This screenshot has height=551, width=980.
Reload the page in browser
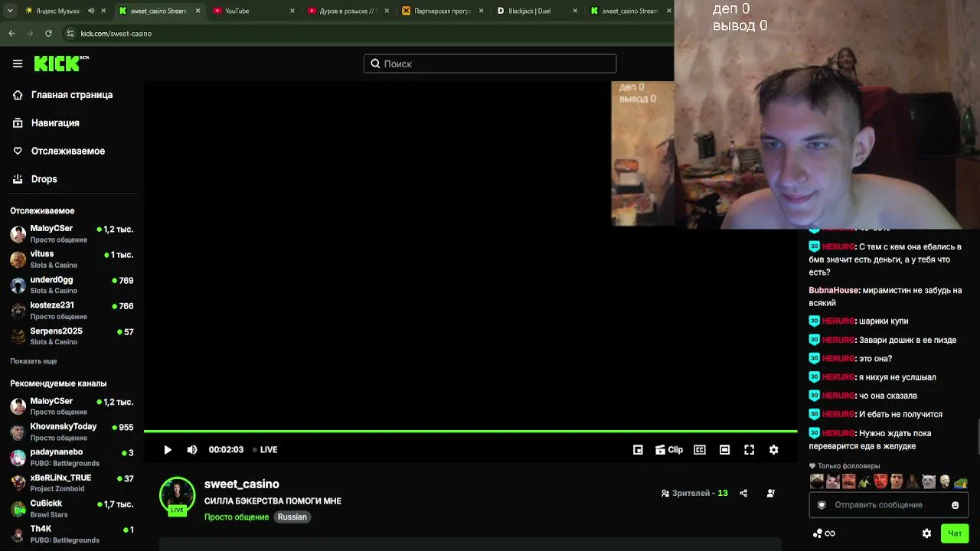pos(48,34)
